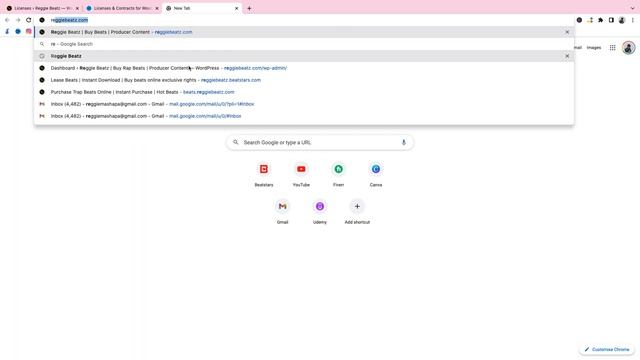
Task: Close the Licenses & Contracts tab
Action: point(157,8)
